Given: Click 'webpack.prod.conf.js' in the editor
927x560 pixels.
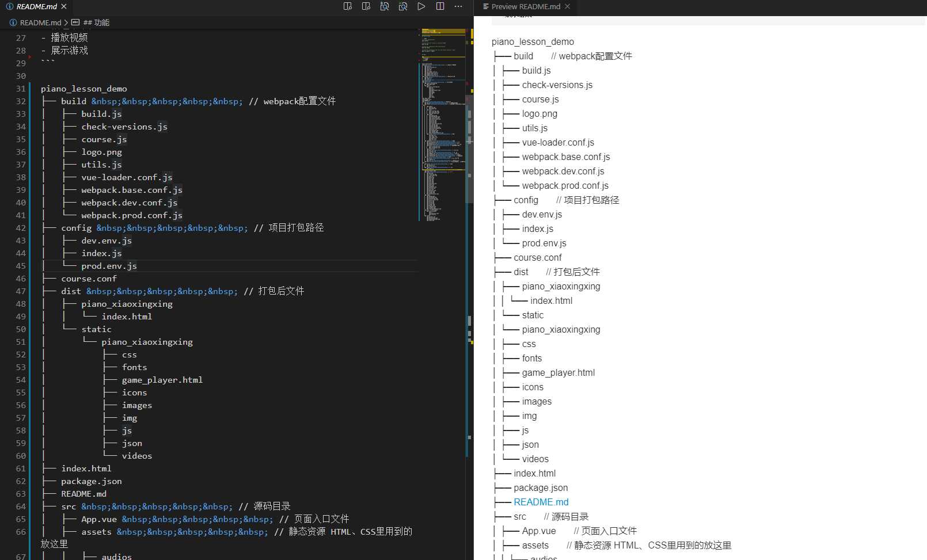Looking at the screenshot, I should pos(132,215).
